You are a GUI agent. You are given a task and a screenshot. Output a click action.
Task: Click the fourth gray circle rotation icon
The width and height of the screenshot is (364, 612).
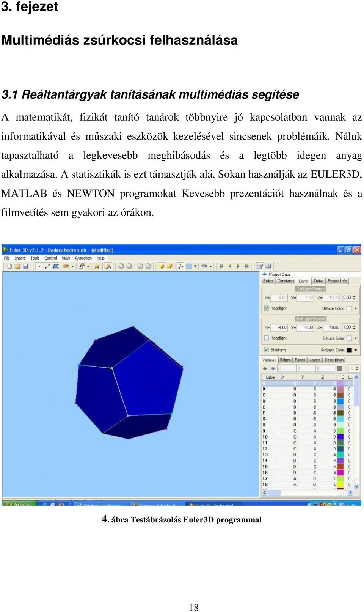[148, 266]
